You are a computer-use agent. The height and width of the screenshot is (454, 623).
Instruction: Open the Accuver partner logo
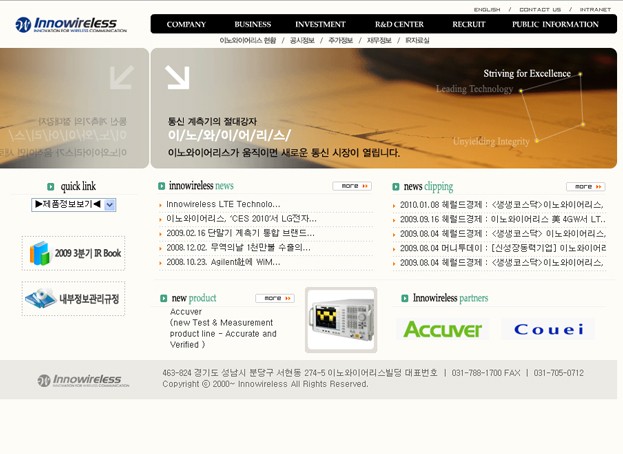click(x=442, y=329)
